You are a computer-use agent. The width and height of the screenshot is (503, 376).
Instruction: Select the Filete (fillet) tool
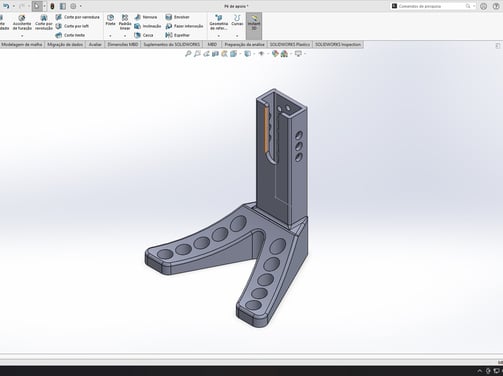110,20
